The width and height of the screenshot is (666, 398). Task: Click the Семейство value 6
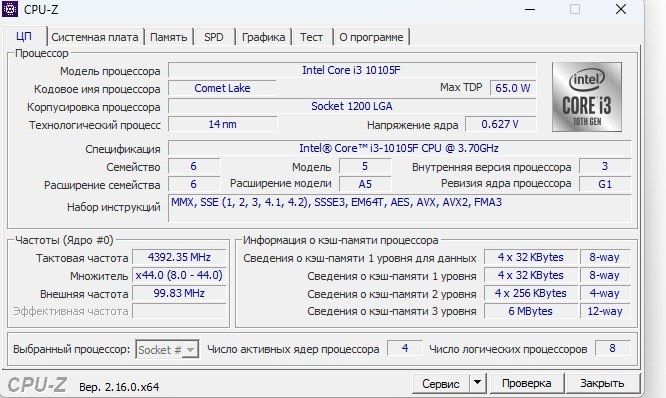[x=194, y=166]
